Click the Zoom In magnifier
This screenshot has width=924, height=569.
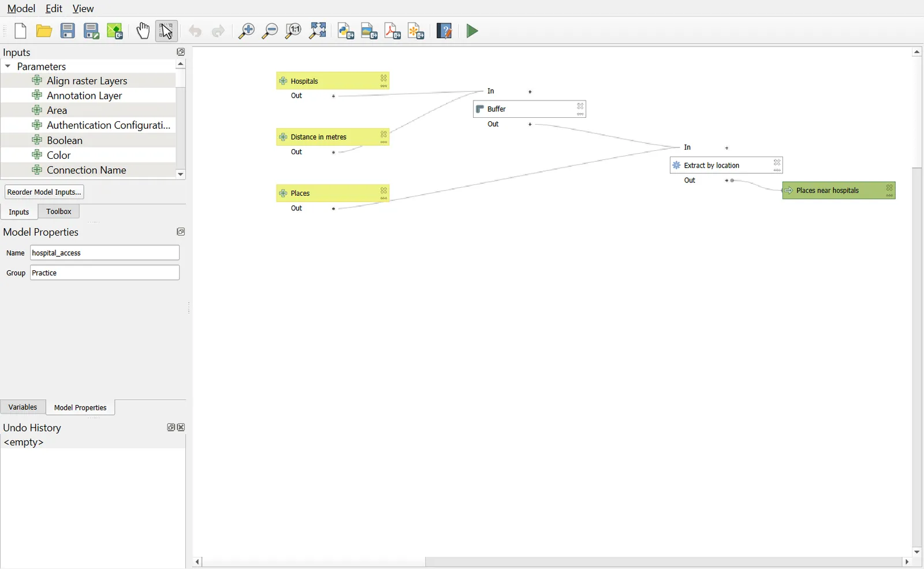247,31
